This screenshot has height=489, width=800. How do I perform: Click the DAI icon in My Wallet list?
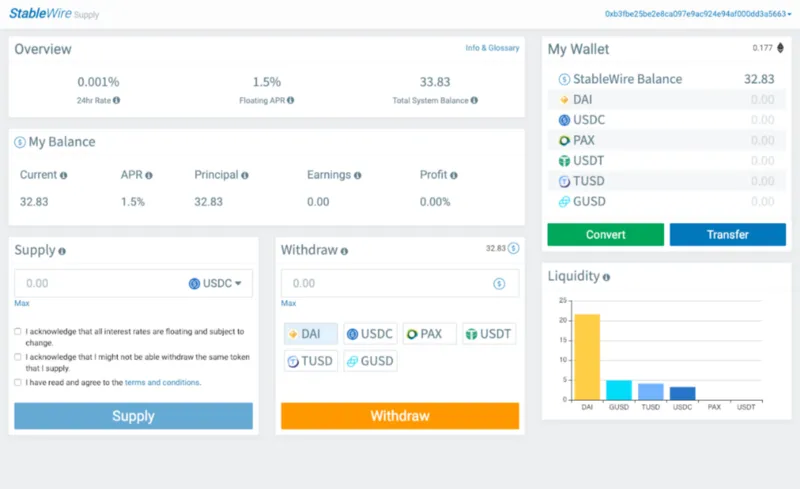pos(564,100)
